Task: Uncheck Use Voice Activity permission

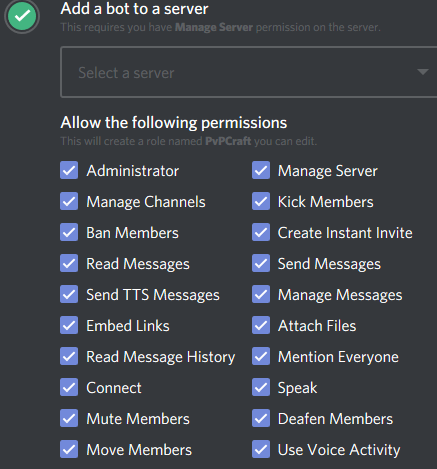Action: pos(261,449)
